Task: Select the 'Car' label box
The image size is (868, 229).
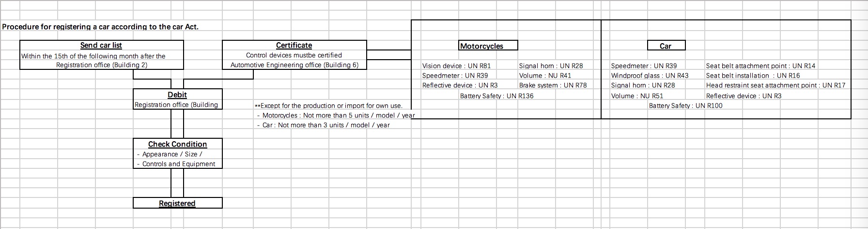Action: point(666,46)
